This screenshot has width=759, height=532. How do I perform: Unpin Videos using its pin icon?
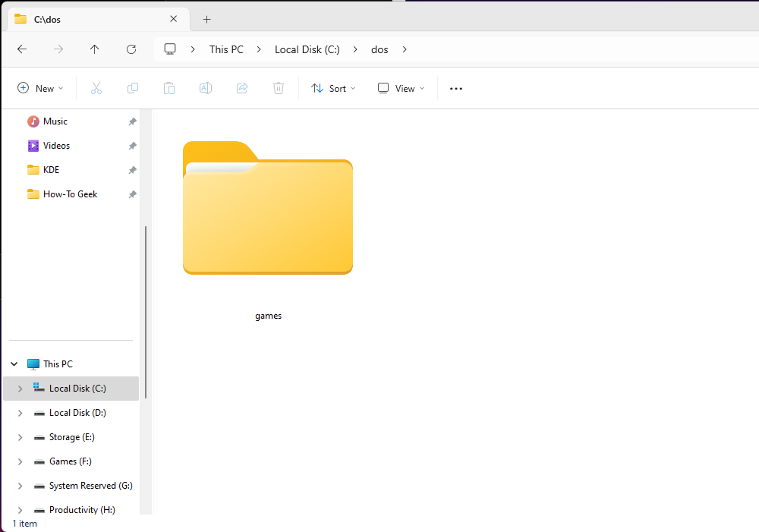click(132, 146)
